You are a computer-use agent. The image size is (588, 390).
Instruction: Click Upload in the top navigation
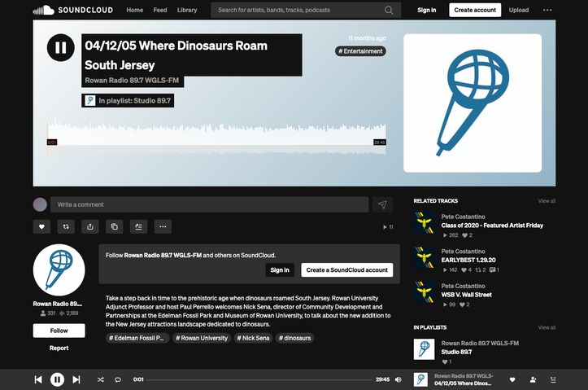[x=519, y=10]
